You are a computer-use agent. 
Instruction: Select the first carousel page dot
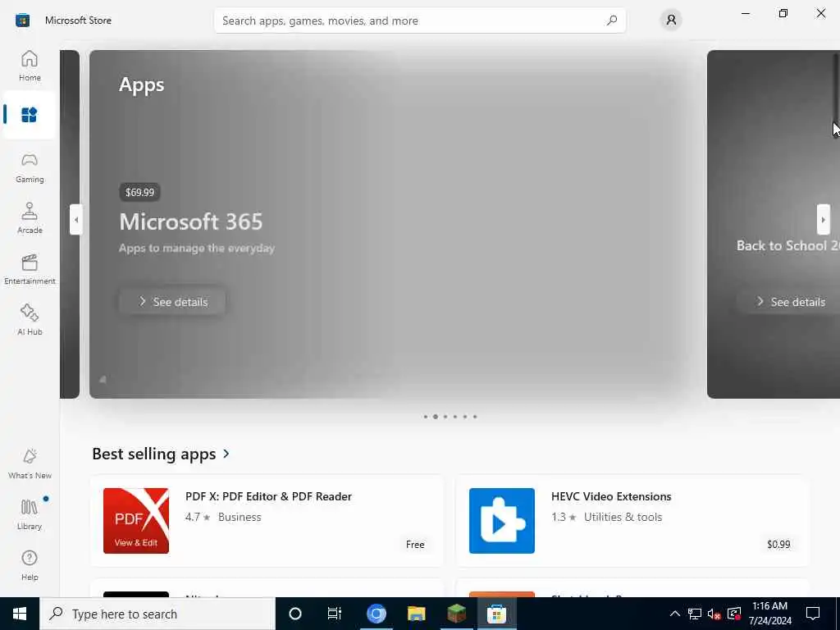(426, 417)
